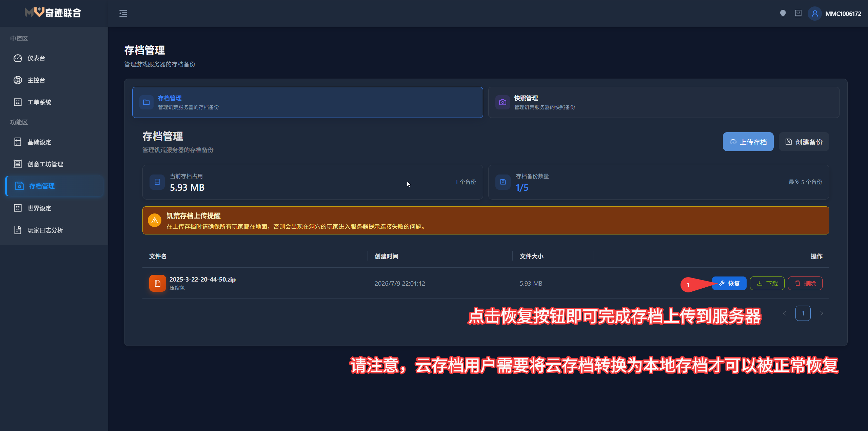Click the 上传存档 button
Image resolution: width=868 pixels, height=431 pixels.
pos(748,142)
